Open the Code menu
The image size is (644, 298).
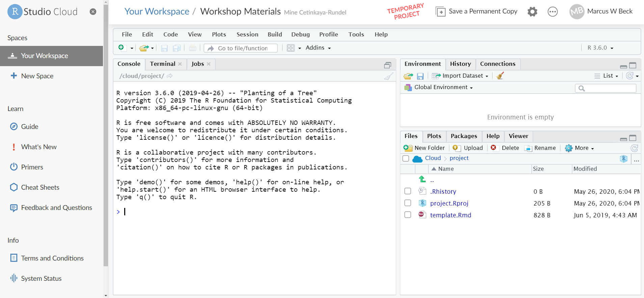coord(170,34)
